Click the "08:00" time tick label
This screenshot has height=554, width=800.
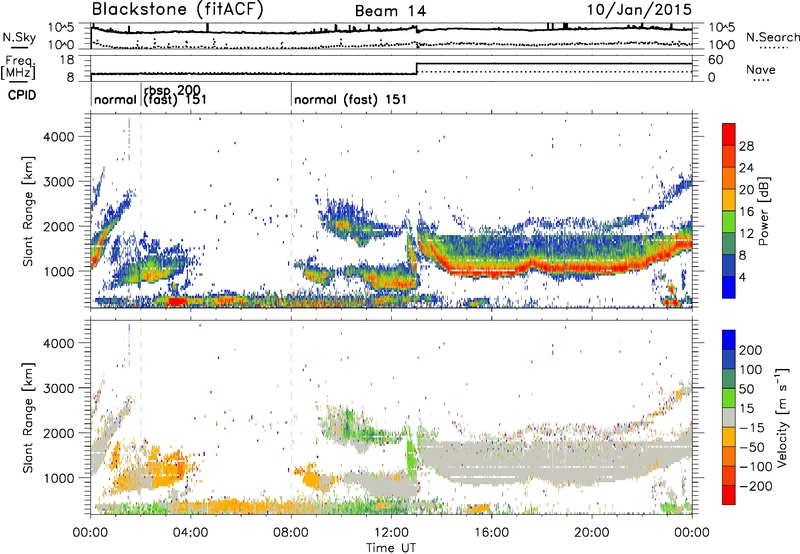pos(291,533)
